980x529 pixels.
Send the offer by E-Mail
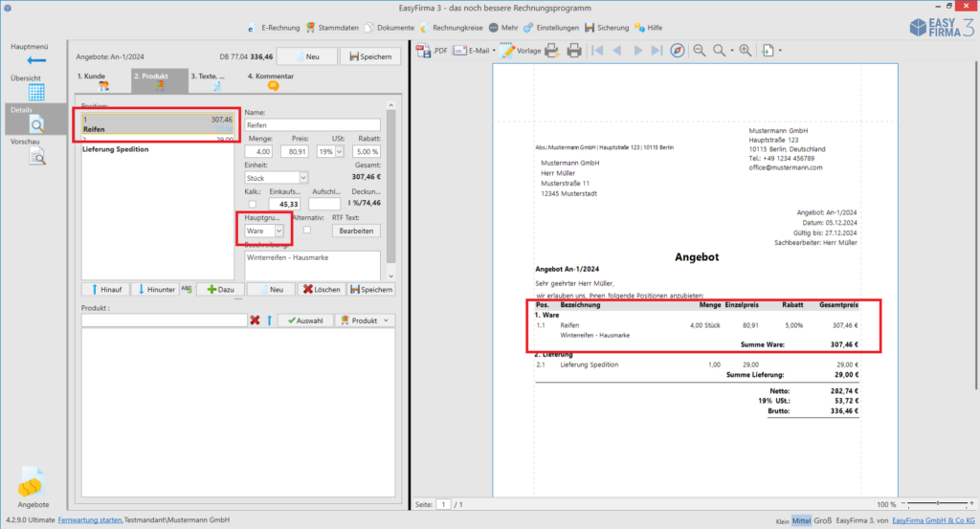(x=471, y=51)
